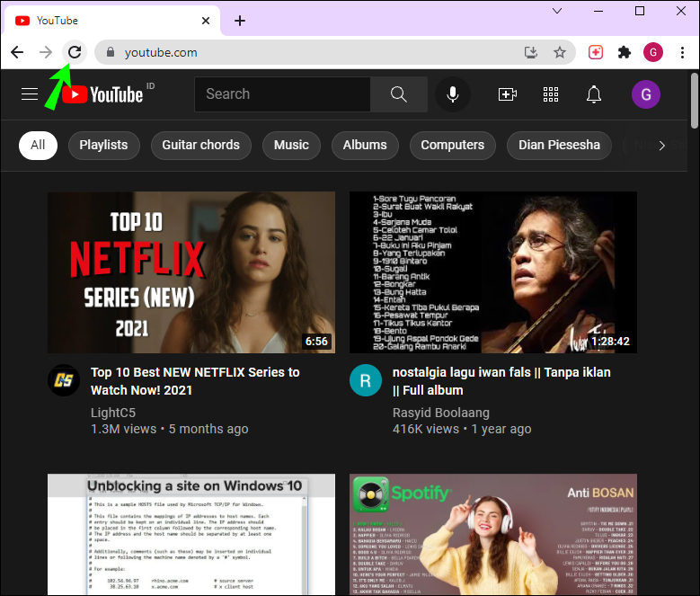
Task: Open the Chrome extensions puzzle icon
Action: (x=625, y=52)
